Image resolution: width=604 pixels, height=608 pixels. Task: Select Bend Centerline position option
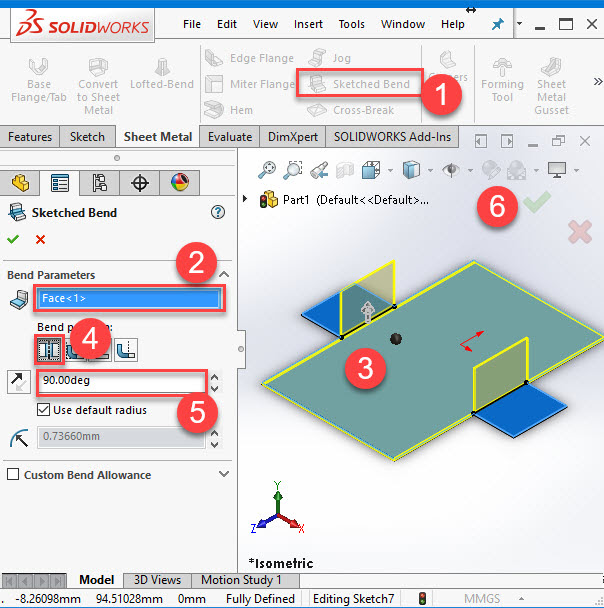click(50, 350)
